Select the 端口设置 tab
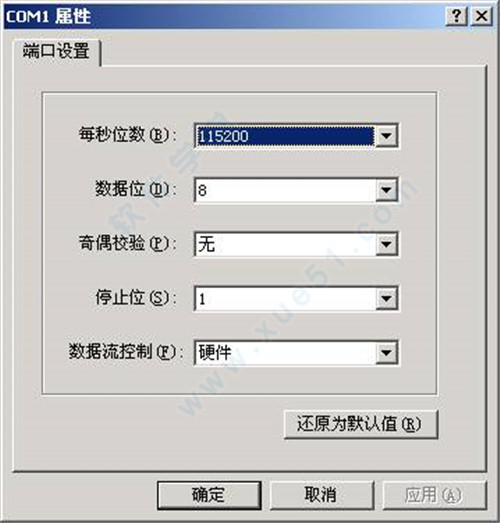 [56, 51]
